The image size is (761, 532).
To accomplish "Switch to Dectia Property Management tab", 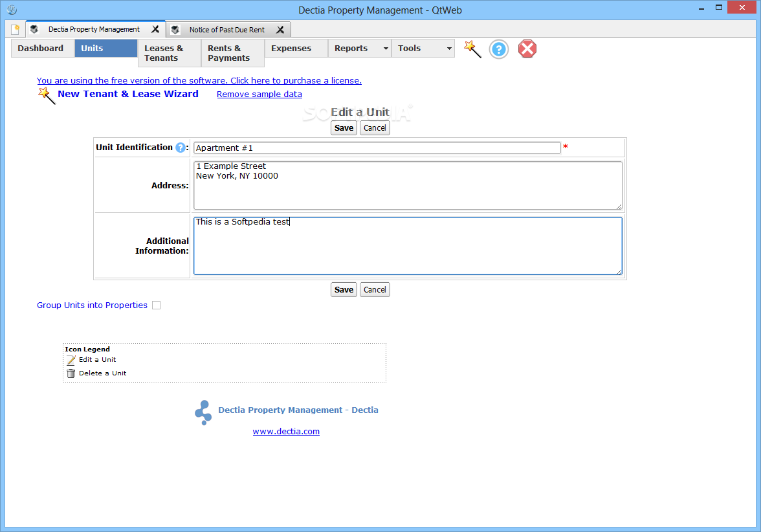I will coord(94,29).
